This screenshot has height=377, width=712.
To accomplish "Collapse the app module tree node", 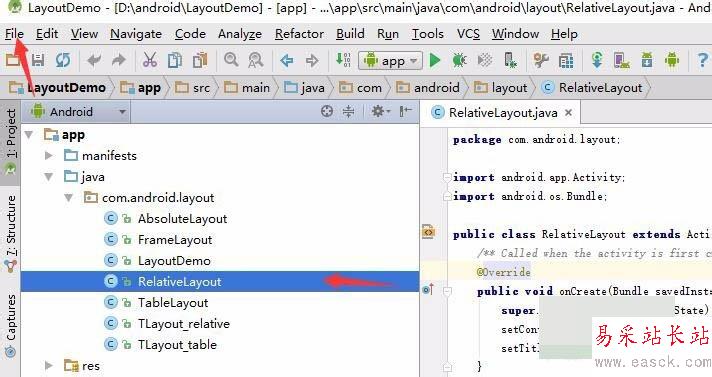I will pyautogui.click(x=29, y=134).
